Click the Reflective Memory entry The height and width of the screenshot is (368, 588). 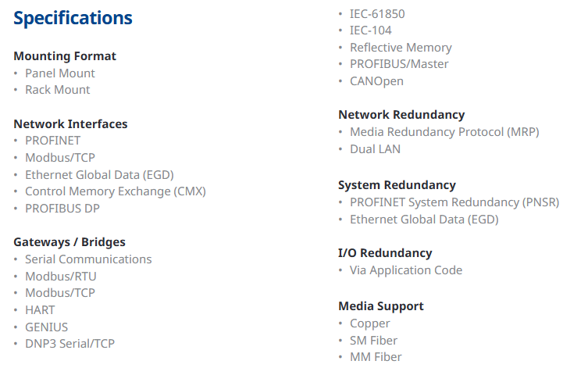pos(401,48)
